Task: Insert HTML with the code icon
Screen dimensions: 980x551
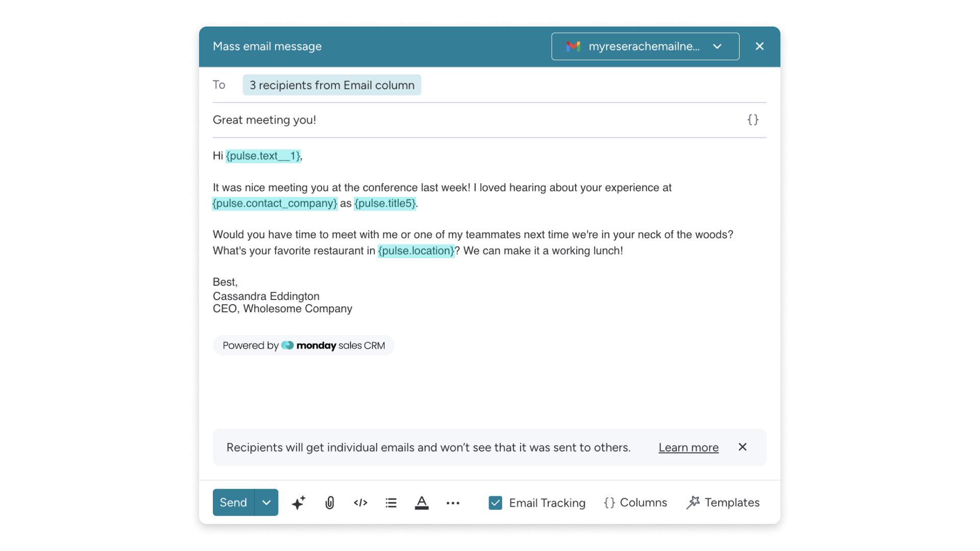Action: [x=360, y=503]
